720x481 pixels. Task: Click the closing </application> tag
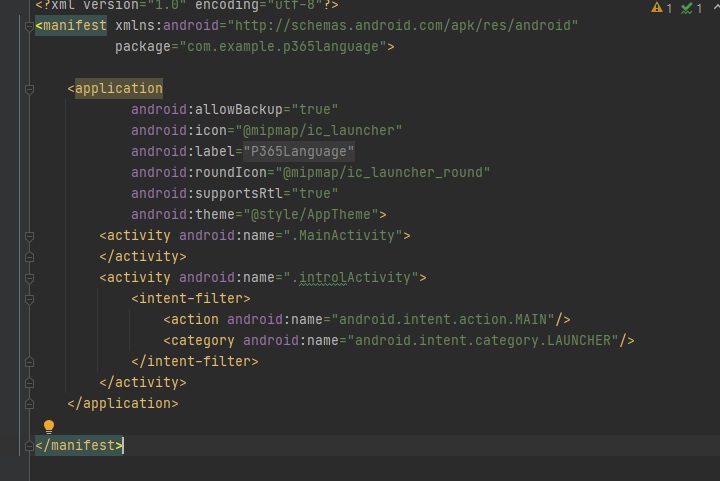(123, 403)
